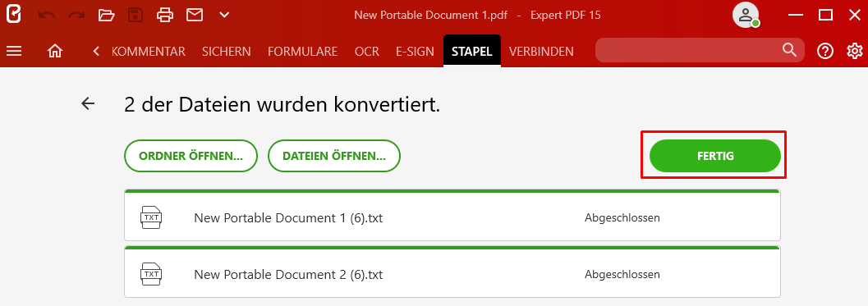
Task: Select the FORMULARE tab
Action: click(x=303, y=52)
